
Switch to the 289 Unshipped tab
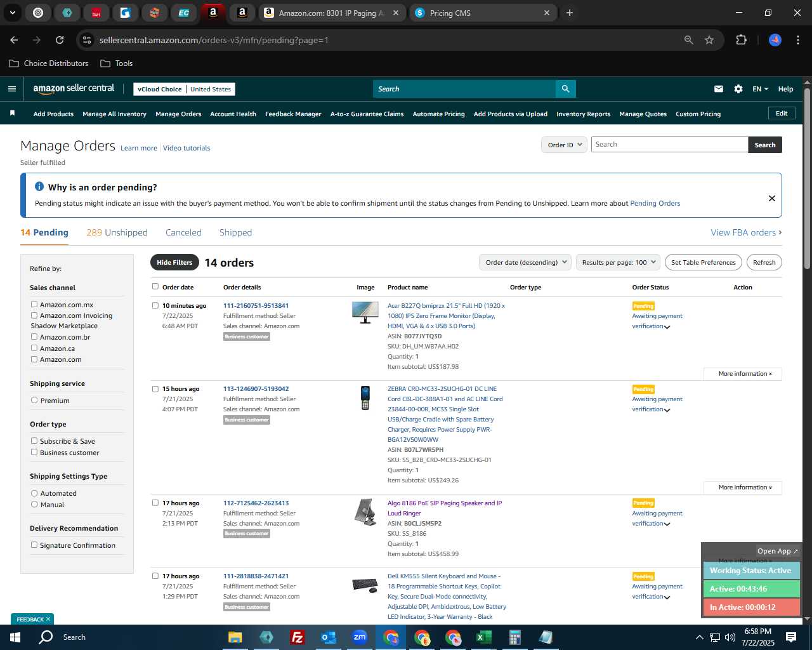[x=117, y=233]
